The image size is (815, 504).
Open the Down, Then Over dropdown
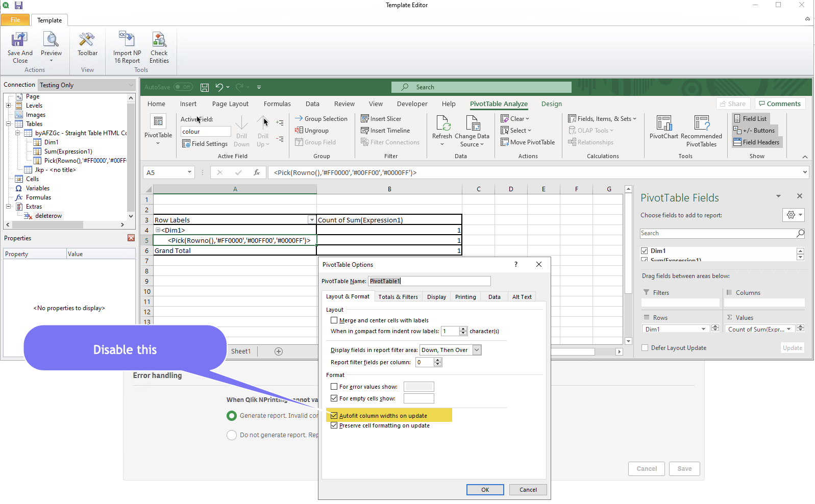477,350
